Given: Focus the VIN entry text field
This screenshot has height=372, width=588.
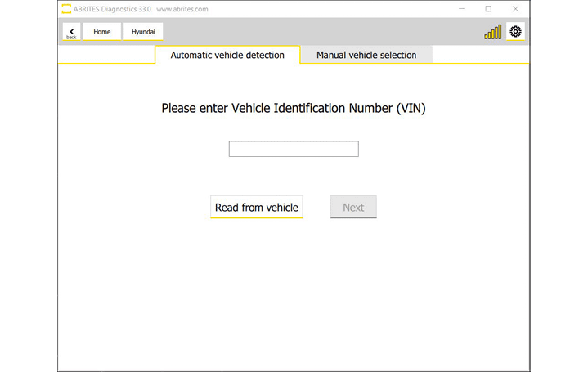Looking at the screenshot, I should [x=294, y=149].
